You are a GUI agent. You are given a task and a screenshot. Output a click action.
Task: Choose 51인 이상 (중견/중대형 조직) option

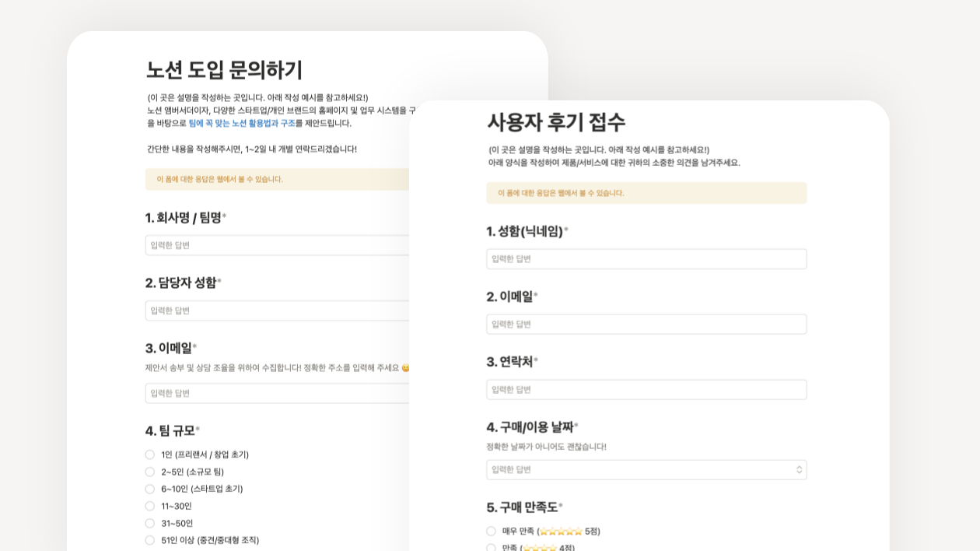pos(150,540)
